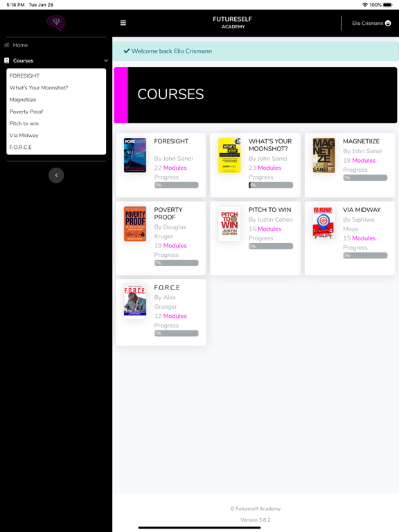This screenshot has width=399, height=532.
Task: Click the PITCH TO WIN card title
Action: tap(269, 210)
